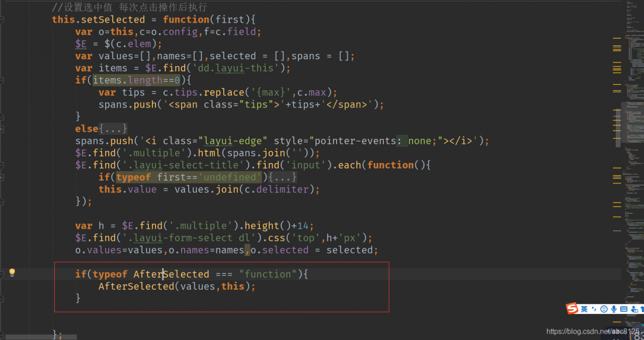Expand the {...} placeholder after else
Screen dimensions: 644x340
(x=113, y=129)
